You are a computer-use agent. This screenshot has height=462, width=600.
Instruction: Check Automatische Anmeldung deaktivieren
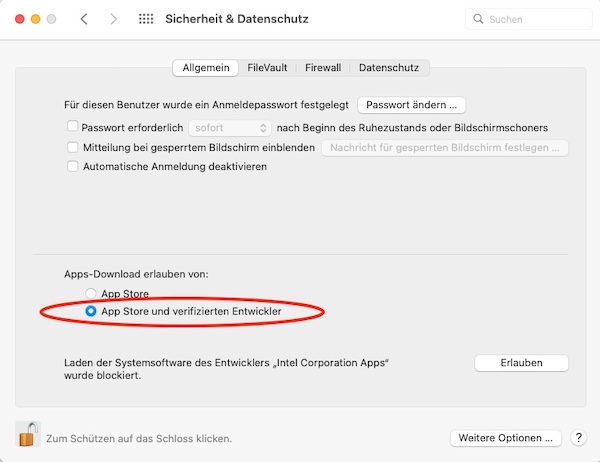click(72, 166)
